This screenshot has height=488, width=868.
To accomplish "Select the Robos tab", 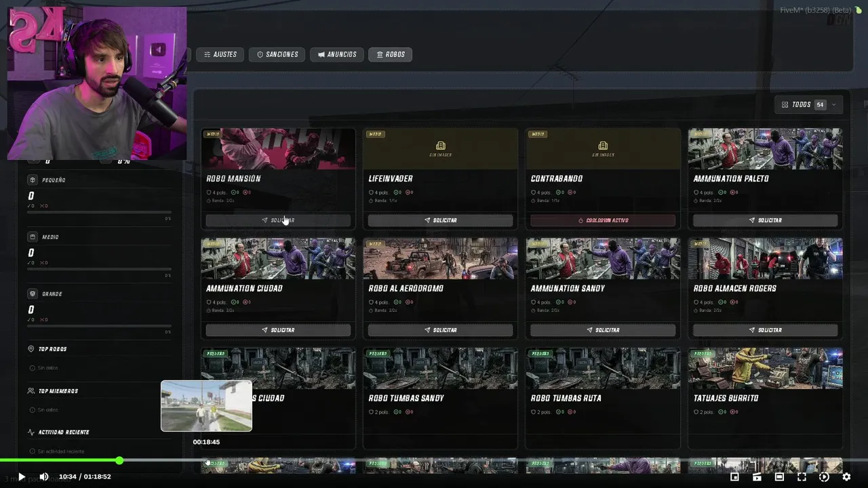I will (391, 54).
